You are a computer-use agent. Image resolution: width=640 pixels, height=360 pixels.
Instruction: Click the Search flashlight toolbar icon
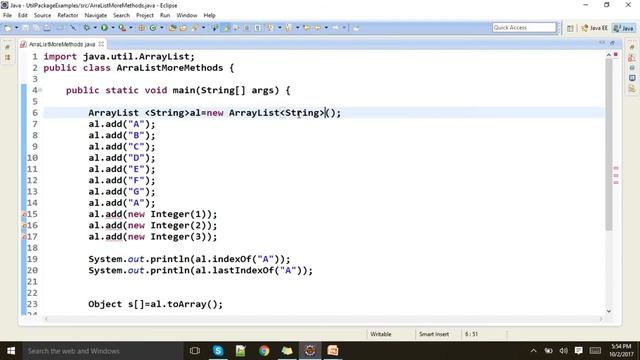(195, 28)
